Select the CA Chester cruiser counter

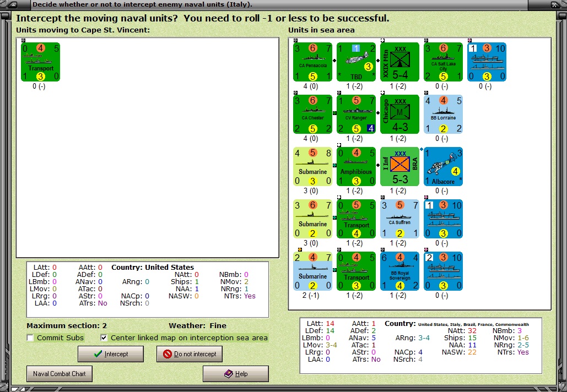pyautogui.click(x=312, y=114)
